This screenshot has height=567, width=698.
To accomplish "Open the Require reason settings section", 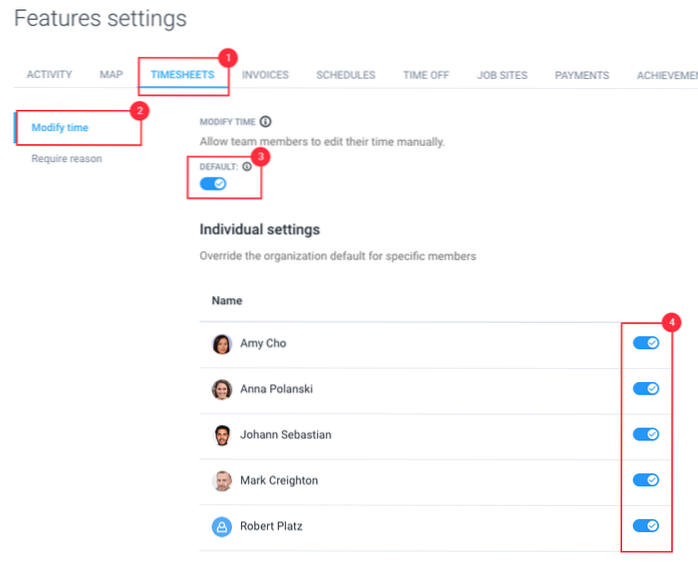I will 66,158.
